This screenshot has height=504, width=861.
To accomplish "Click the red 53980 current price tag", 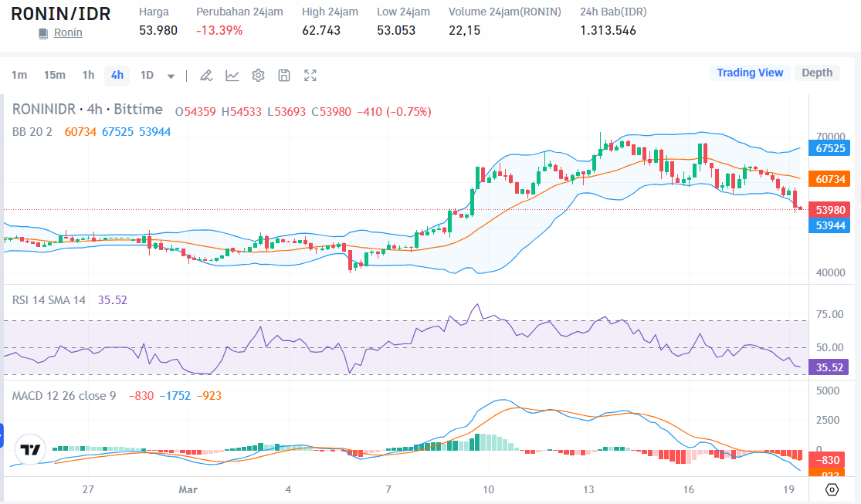I will pyautogui.click(x=829, y=210).
